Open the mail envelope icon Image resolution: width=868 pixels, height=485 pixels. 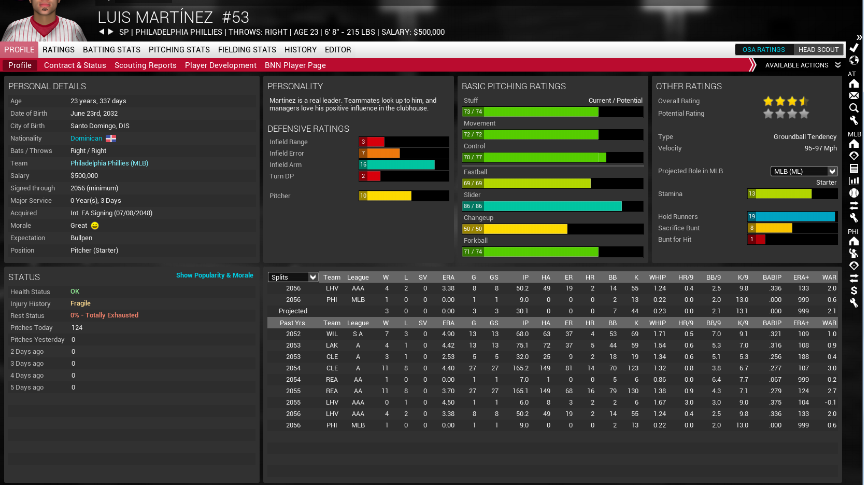click(x=854, y=95)
